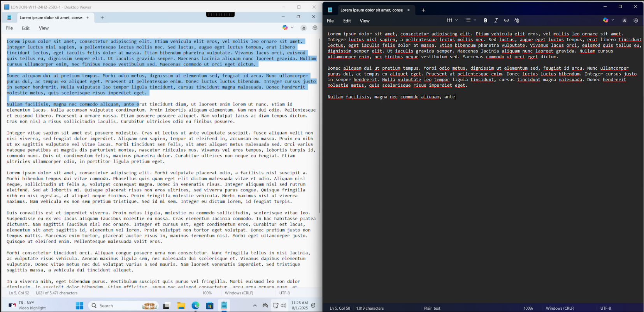This screenshot has height=312, width=644.
Task: Close the unsaved tab dot in light Notepad
Action: coord(88,18)
